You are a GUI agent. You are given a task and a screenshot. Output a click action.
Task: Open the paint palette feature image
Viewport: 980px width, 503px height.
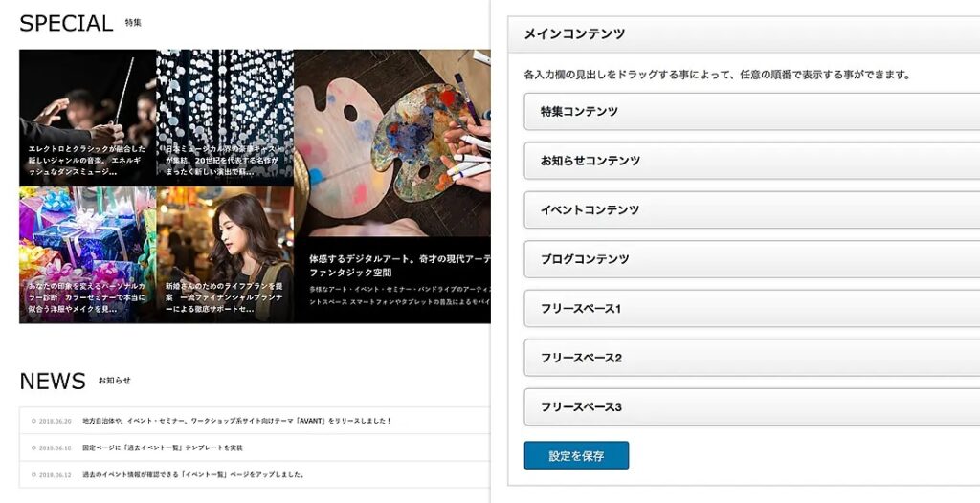(391, 143)
